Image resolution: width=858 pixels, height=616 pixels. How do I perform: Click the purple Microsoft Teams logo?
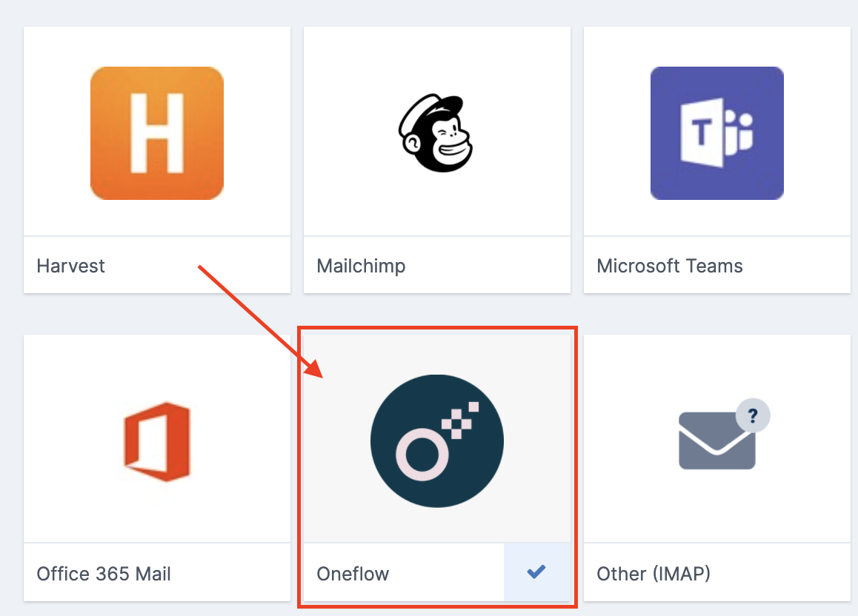pos(716,133)
